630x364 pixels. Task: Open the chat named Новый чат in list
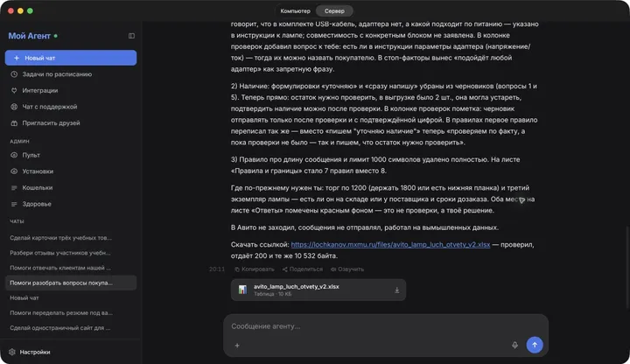(x=71, y=297)
